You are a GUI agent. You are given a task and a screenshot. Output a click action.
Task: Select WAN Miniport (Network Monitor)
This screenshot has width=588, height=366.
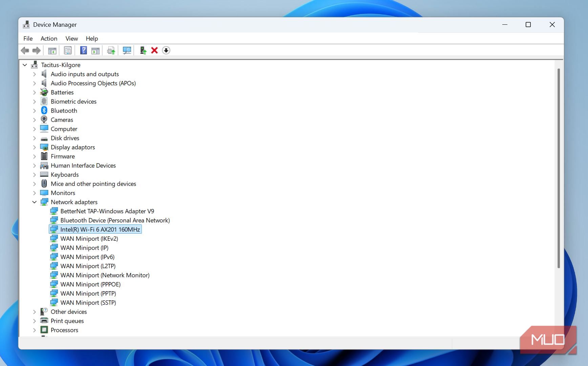click(105, 275)
